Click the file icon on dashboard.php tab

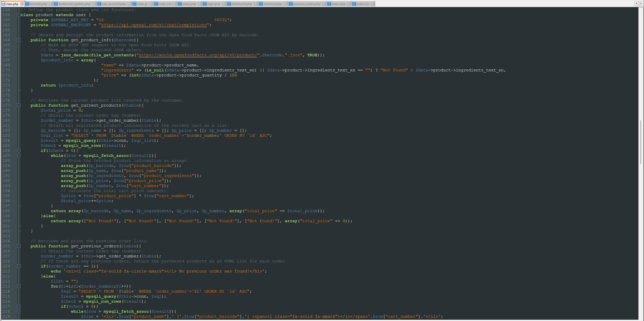pyautogui.click(x=228, y=4)
